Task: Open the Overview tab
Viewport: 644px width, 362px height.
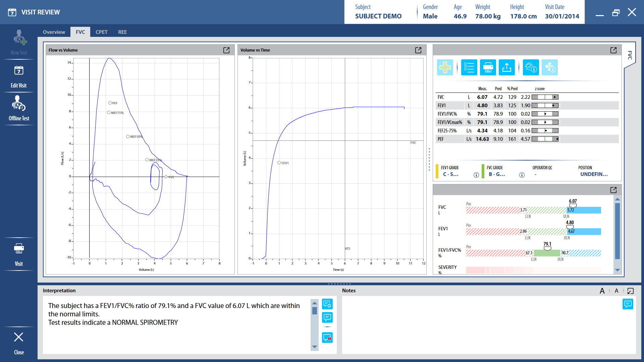Action: 54,32
